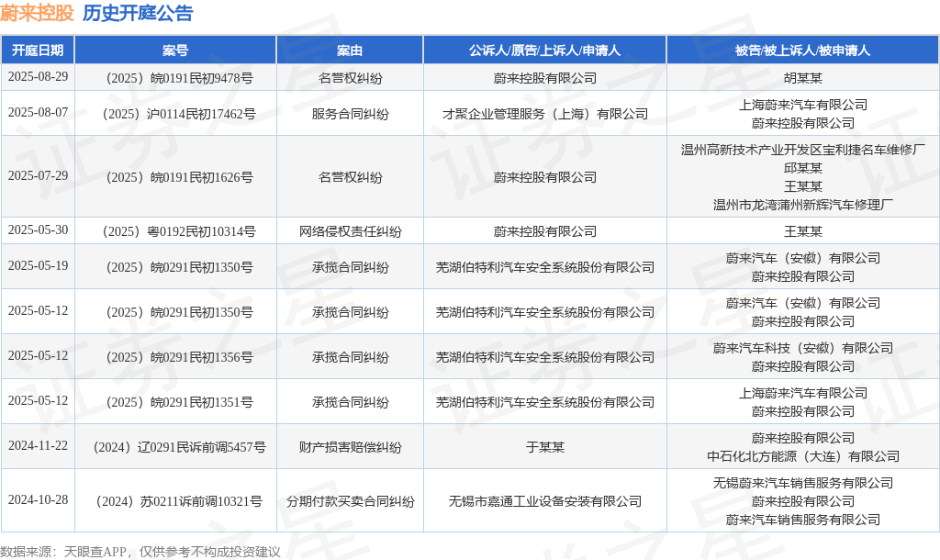Click case number (2024)辽0291民诉前调5457号
940x560 pixels.
pyautogui.click(x=179, y=447)
